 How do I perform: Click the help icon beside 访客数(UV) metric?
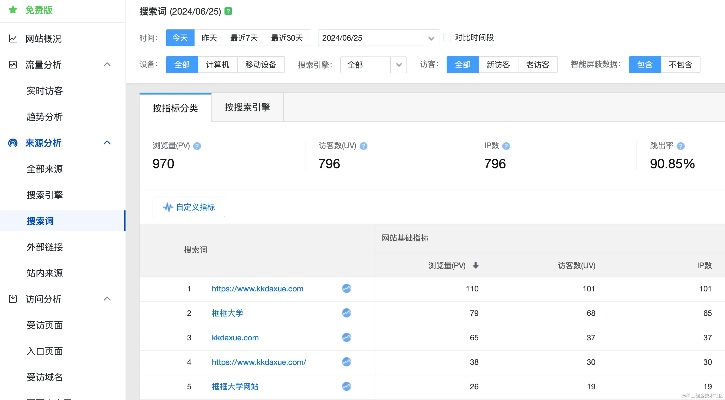(363, 146)
